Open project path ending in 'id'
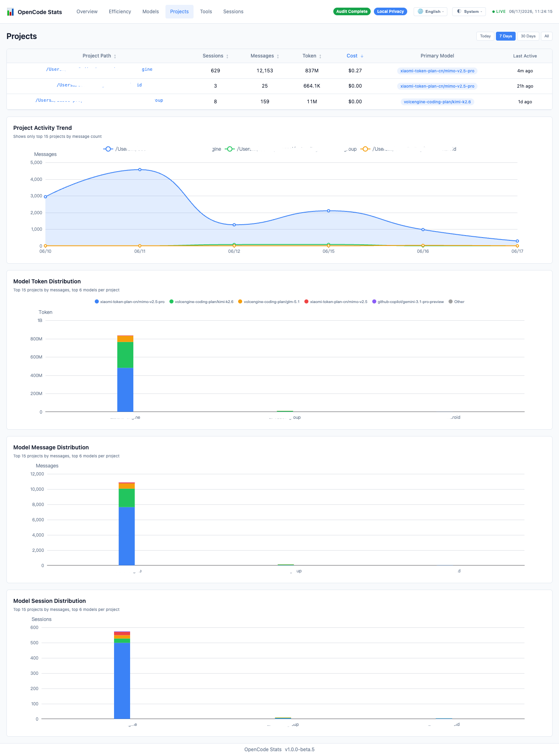559x756 pixels. (99, 85)
